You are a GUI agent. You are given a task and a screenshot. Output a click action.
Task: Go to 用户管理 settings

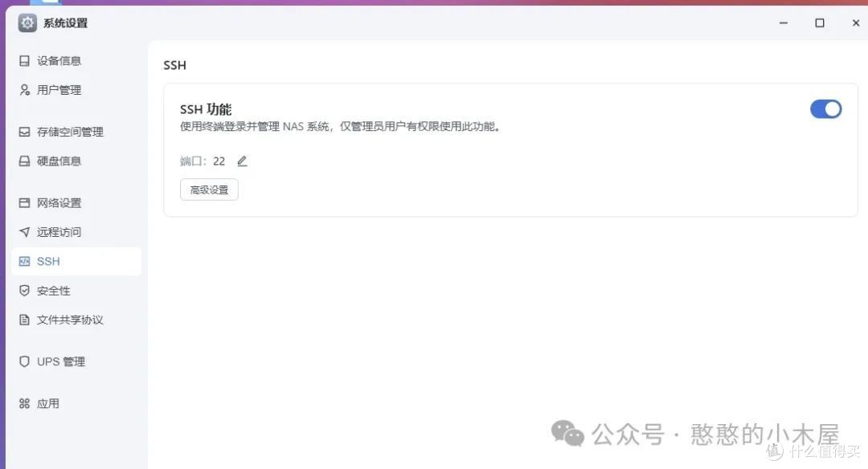click(76, 90)
